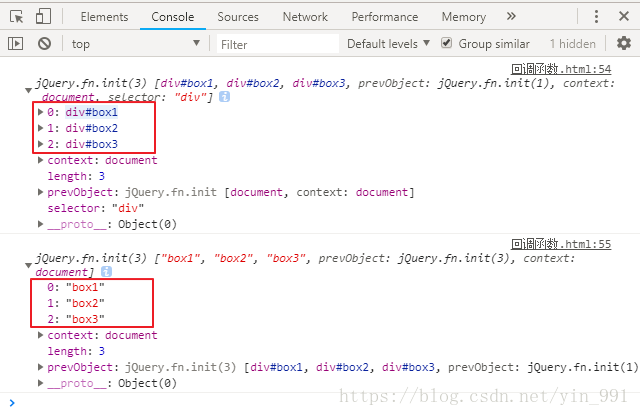Switch to the Elements tab
The height and width of the screenshot is (416, 640).
(104, 17)
